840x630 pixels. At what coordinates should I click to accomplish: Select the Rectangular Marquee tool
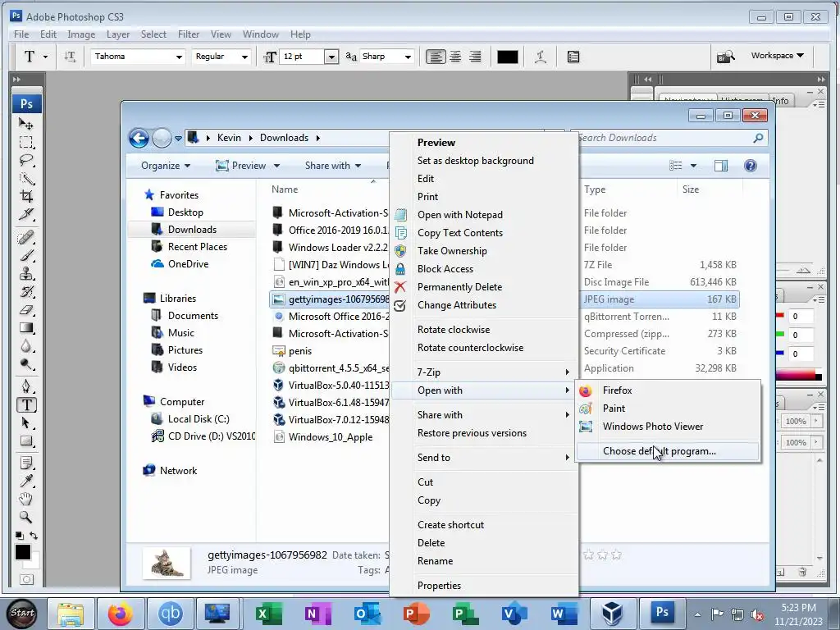(x=26, y=142)
